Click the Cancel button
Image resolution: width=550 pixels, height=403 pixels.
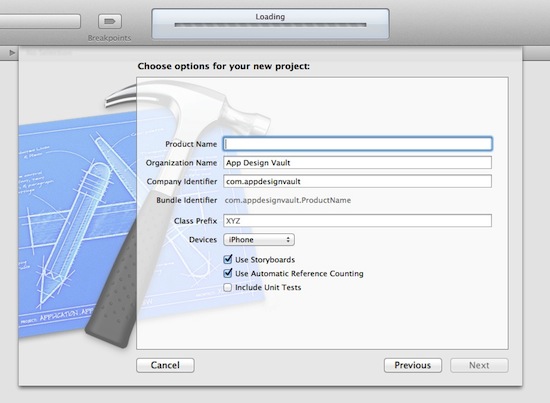pyautogui.click(x=165, y=365)
